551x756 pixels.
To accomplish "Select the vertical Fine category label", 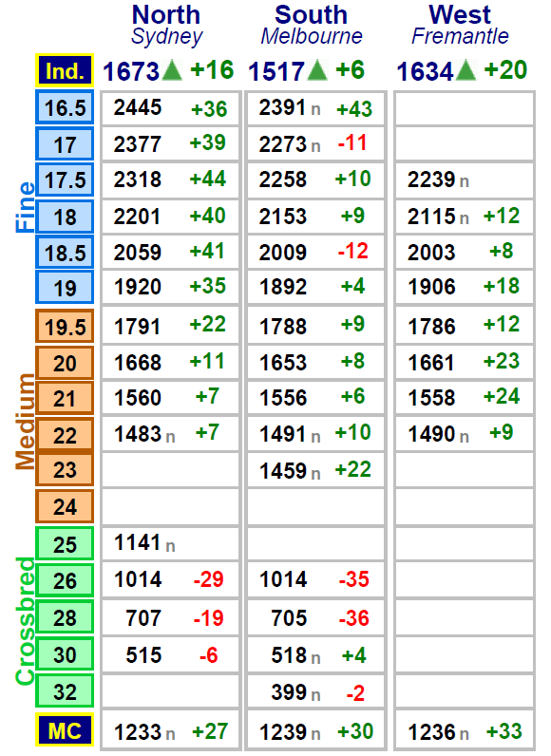I will click(25, 207).
